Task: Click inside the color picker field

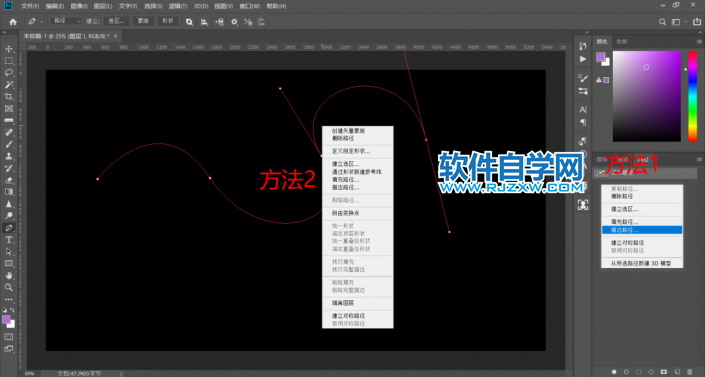Action: [647, 96]
